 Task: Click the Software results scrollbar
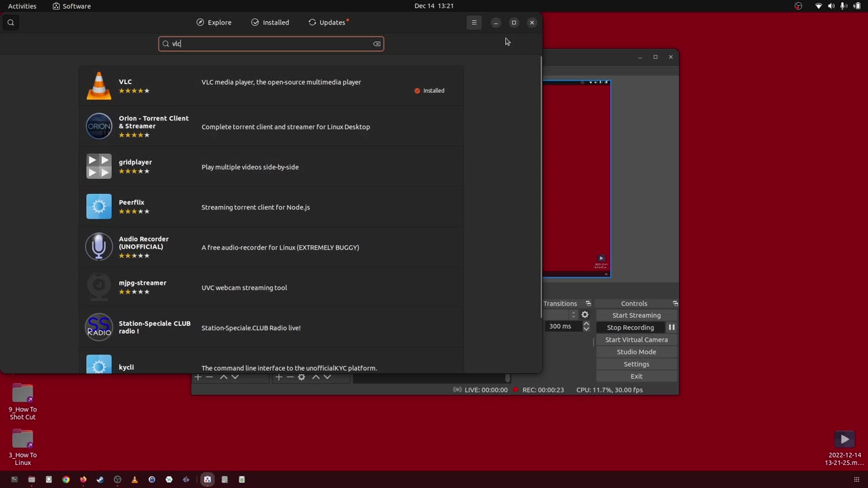(x=540, y=186)
